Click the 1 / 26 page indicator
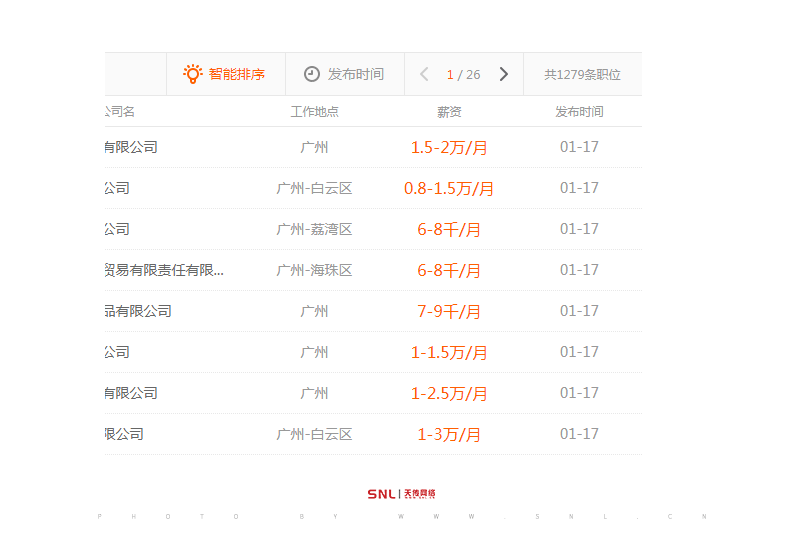Image resolution: width=800 pixels, height=533 pixels. 463,74
